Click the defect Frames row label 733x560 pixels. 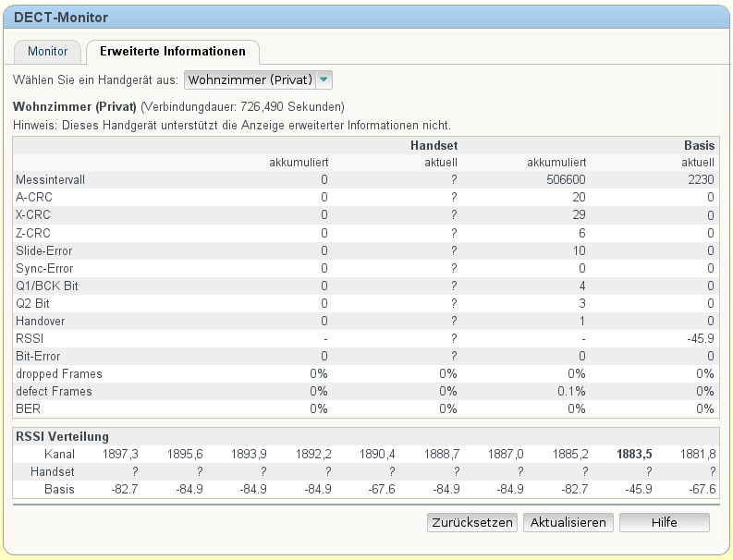[x=54, y=391]
